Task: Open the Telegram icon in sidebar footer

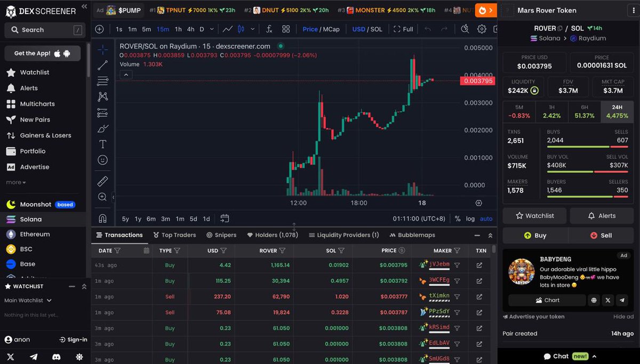Action: coord(33,357)
